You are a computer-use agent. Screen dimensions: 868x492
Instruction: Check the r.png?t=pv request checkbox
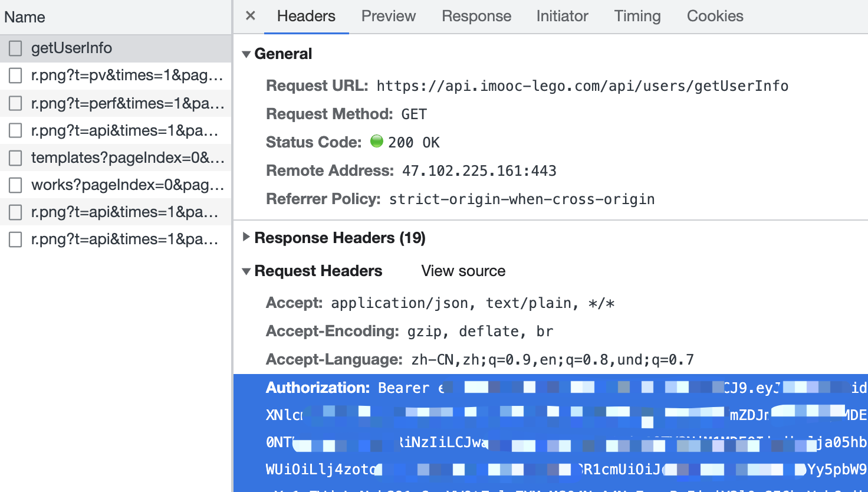coord(15,76)
